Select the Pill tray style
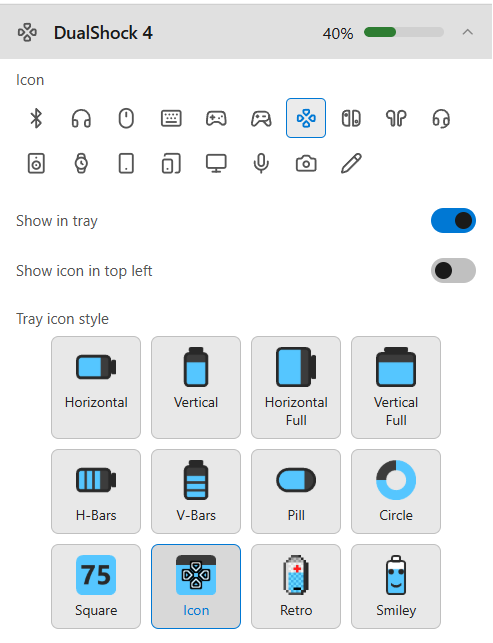493x643 pixels. tap(296, 491)
